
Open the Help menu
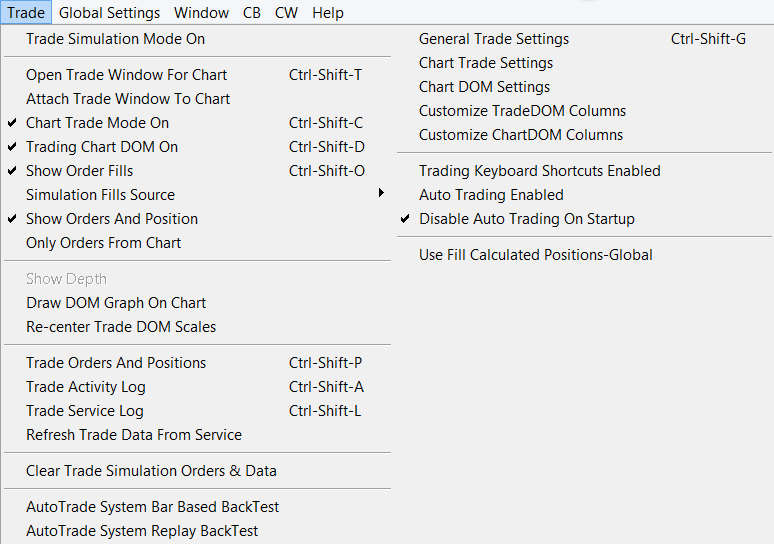pos(327,13)
